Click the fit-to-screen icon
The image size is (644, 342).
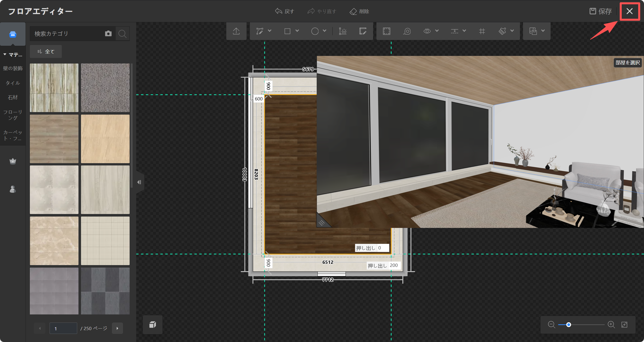click(x=625, y=325)
